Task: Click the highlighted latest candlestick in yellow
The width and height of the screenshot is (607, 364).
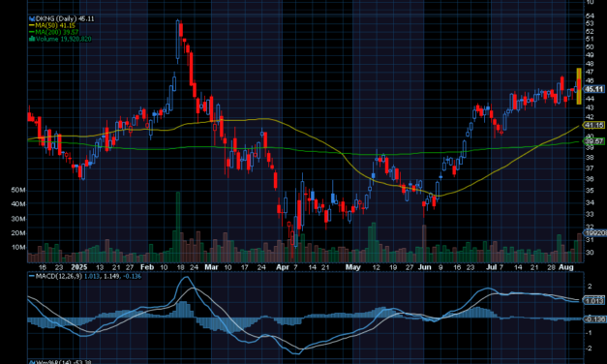Action: click(579, 86)
